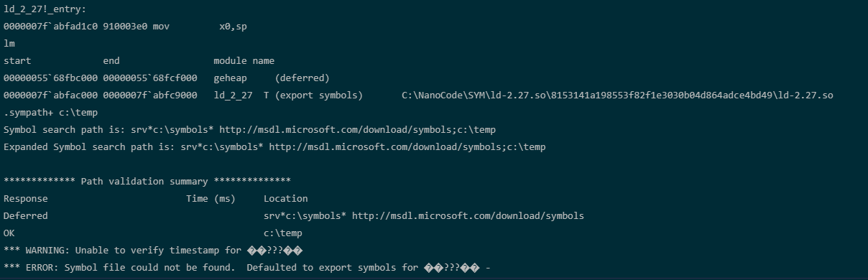Click the Response column header
Screen dimensions: 868x280
pyautogui.click(x=26, y=199)
